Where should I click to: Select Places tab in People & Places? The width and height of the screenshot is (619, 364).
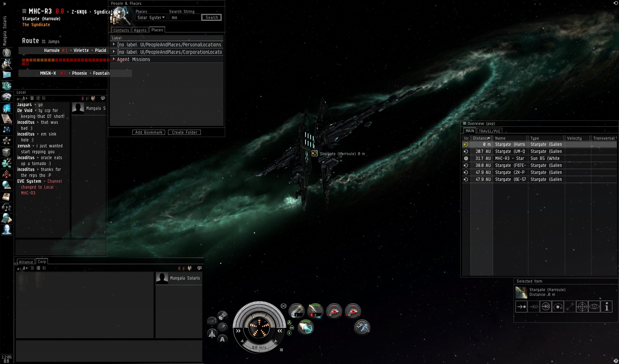pyautogui.click(x=157, y=30)
